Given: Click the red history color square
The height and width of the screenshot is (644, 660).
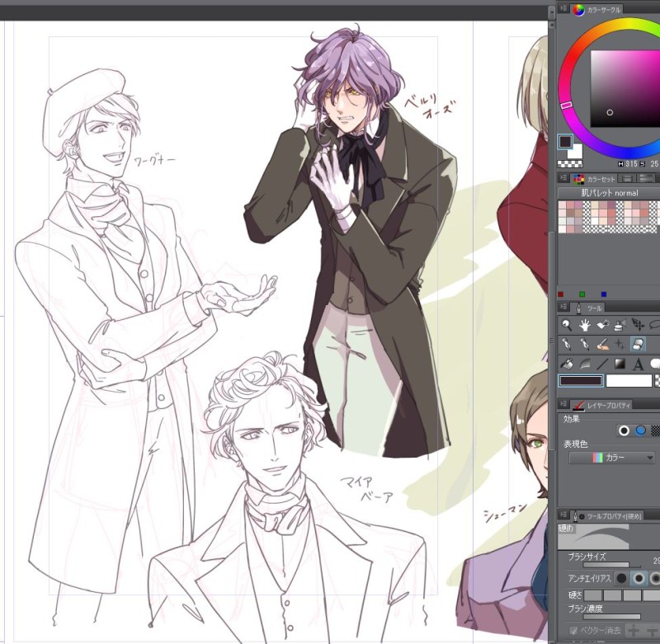Looking at the screenshot, I should tap(560, 294).
